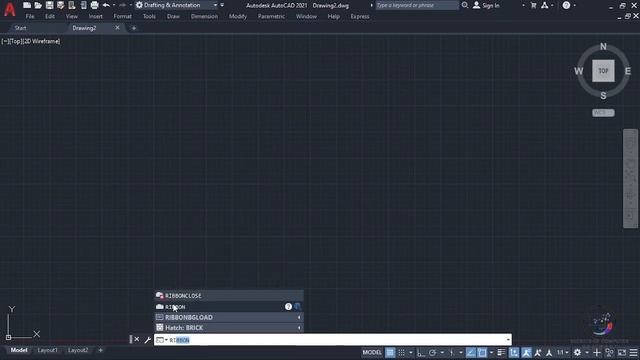Image resolution: width=640 pixels, height=360 pixels.
Task: Click the command line text input
Action: (x=333, y=340)
